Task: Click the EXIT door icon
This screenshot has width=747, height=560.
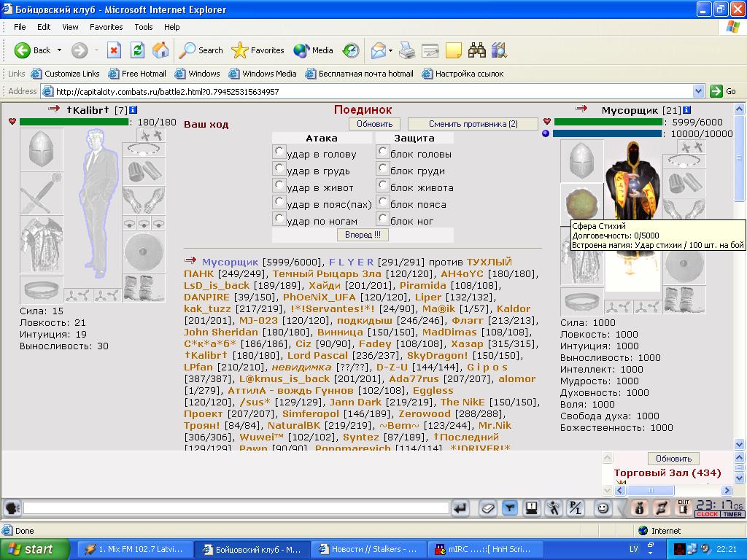Action: (683, 508)
